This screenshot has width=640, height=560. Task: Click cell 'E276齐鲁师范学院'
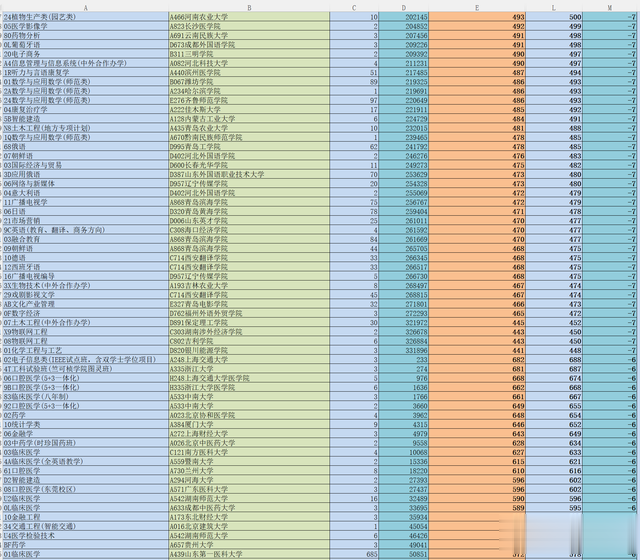point(249,100)
